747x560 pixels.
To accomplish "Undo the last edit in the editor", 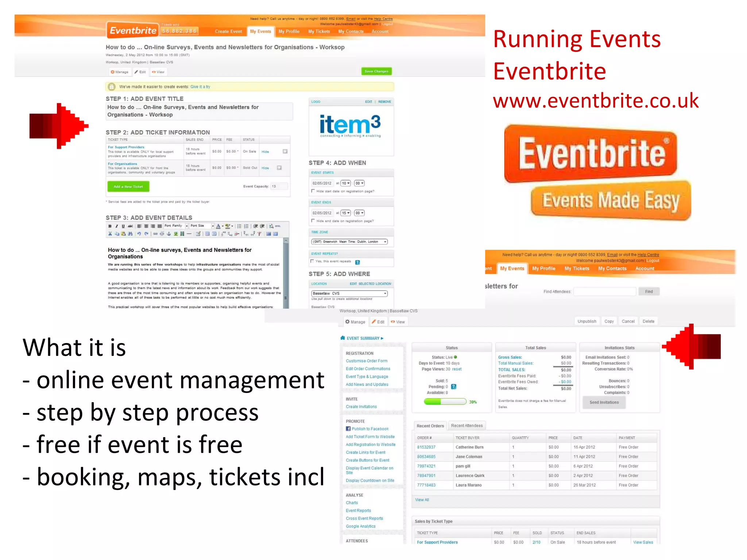I will tap(139, 234).
